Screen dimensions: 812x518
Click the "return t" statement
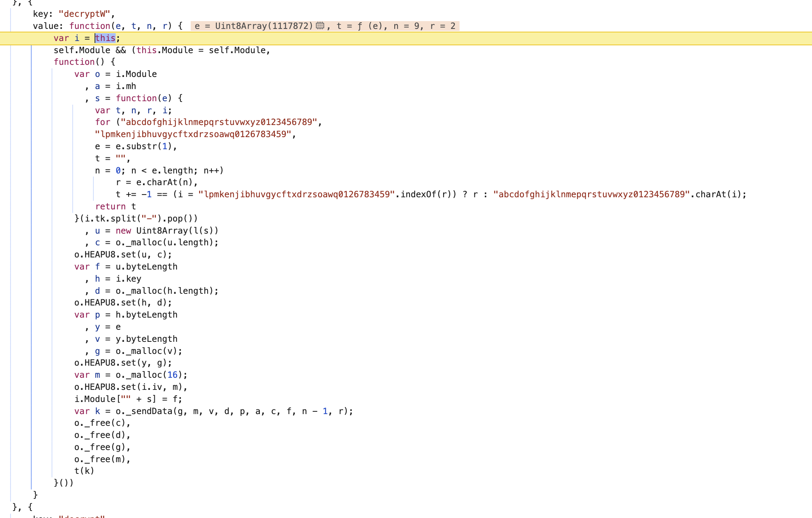click(x=116, y=206)
